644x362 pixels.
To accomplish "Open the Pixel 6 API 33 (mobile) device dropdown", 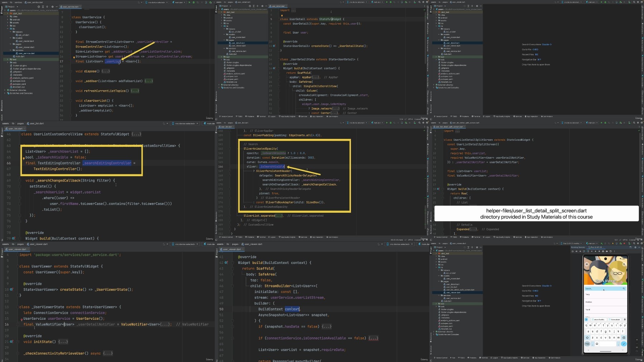I will (x=571, y=243).
